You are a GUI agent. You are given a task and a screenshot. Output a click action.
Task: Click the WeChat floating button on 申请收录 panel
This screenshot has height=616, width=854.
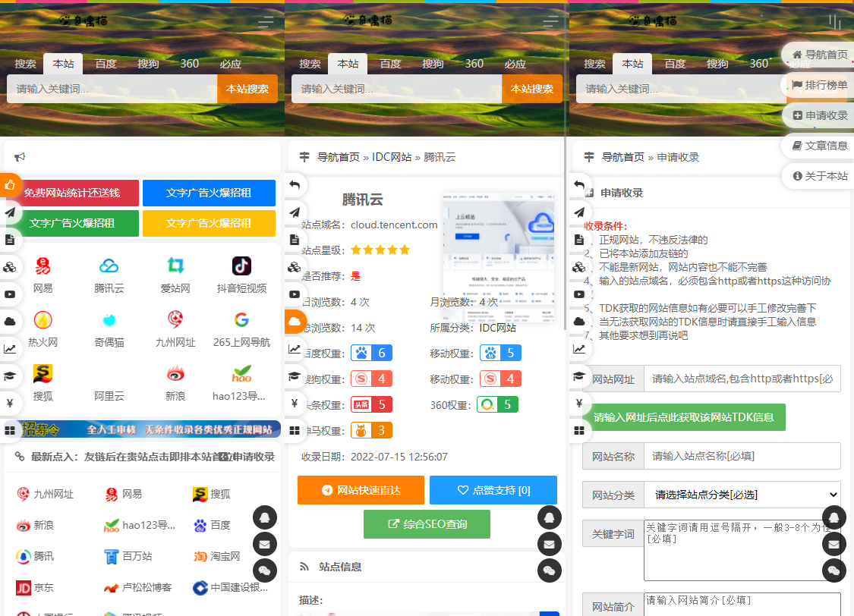click(834, 570)
